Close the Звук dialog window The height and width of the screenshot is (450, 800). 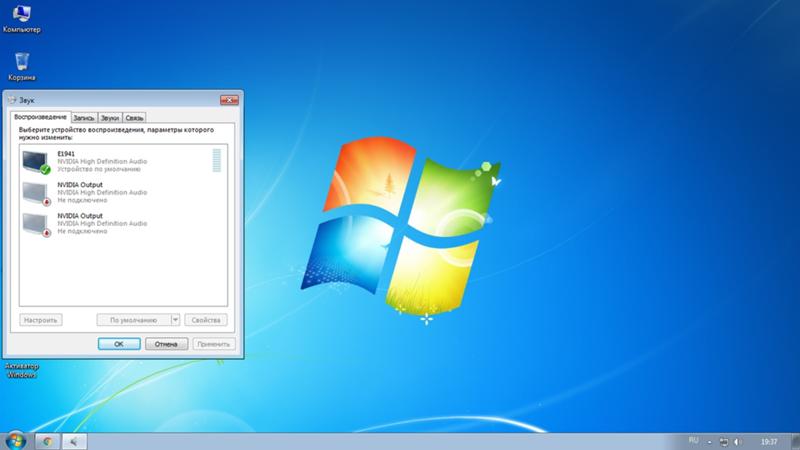tap(229, 100)
